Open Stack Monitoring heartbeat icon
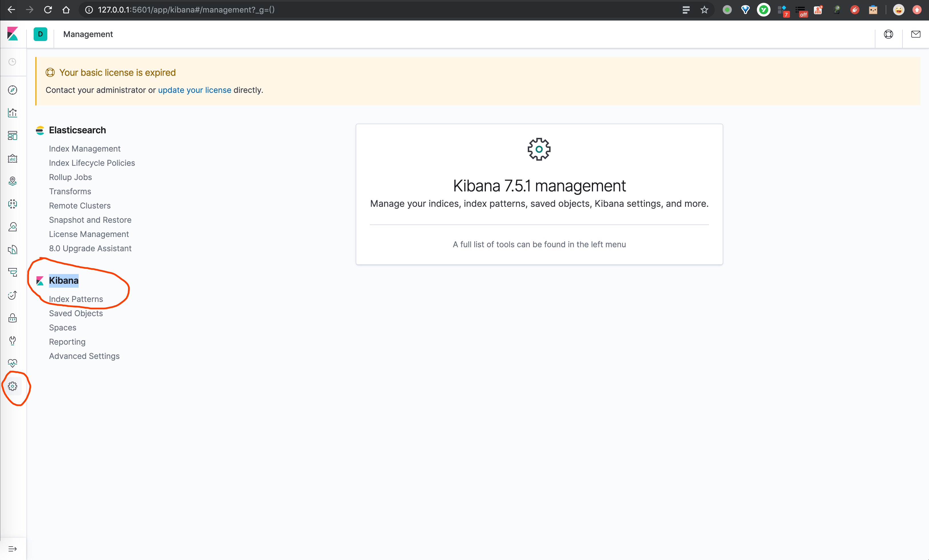 click(x=13, y=363)
